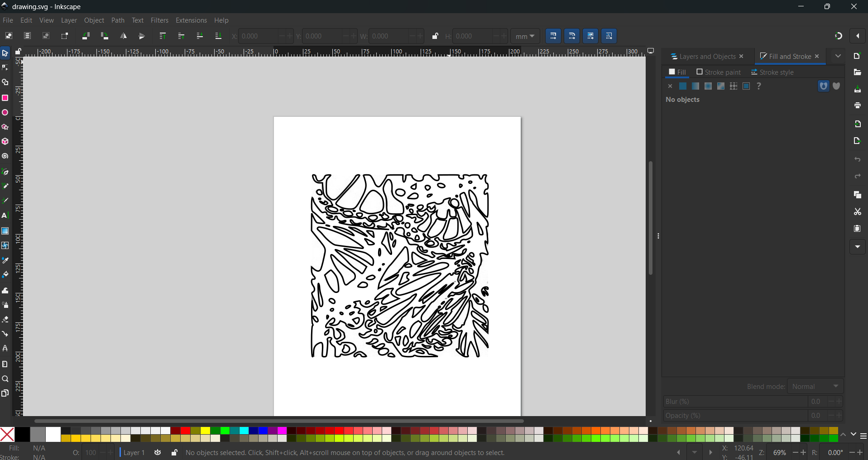Viewport: 868px width, 460px height.
Task: Close the Layers and Objects panel tab
Action: (741, 56)
